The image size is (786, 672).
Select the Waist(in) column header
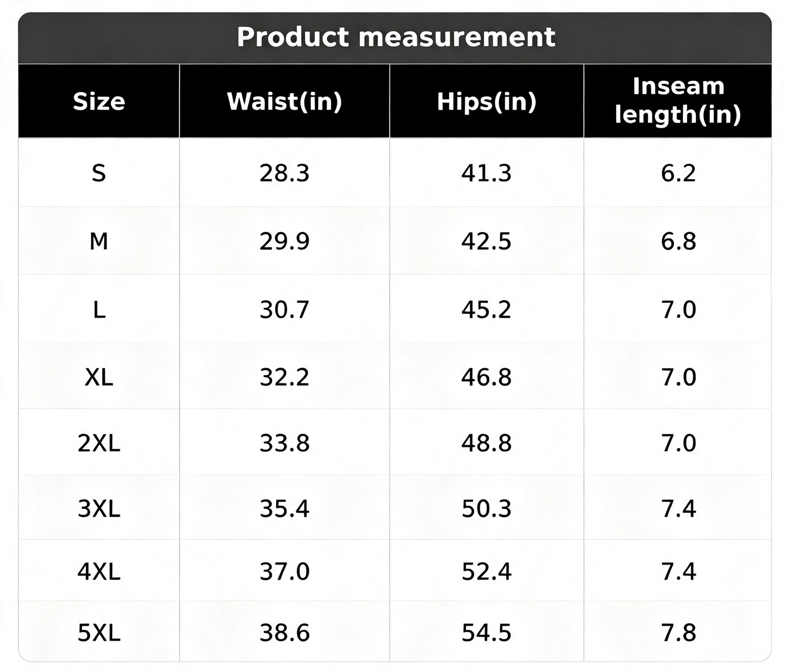pos(285,101)
